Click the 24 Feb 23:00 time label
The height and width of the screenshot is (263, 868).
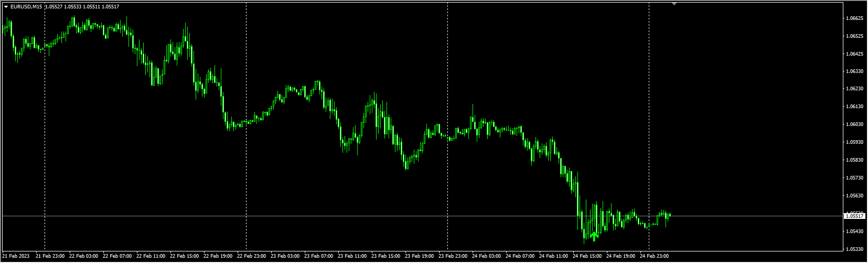pyautogui.click(x=655, y=257)
